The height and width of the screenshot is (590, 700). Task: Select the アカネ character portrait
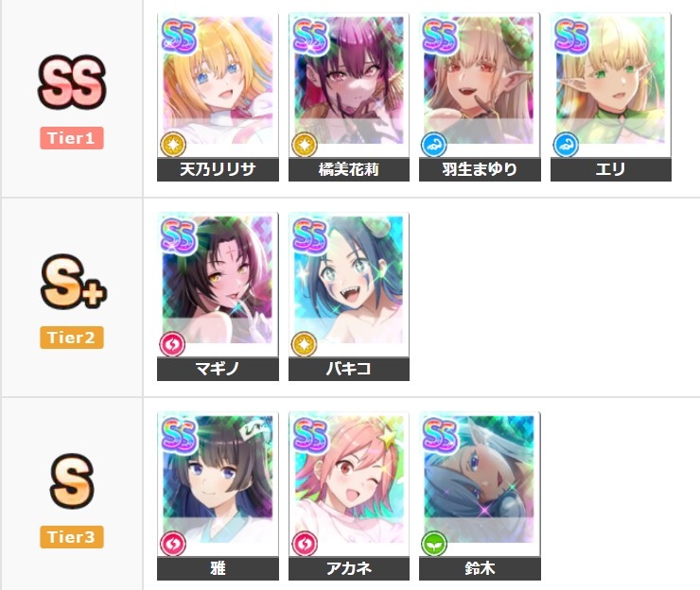point(349,484)
